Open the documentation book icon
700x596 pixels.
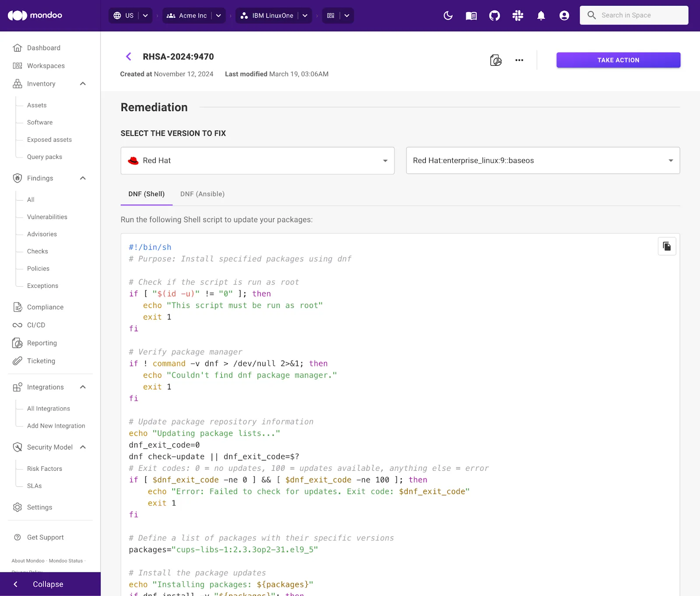471,16
